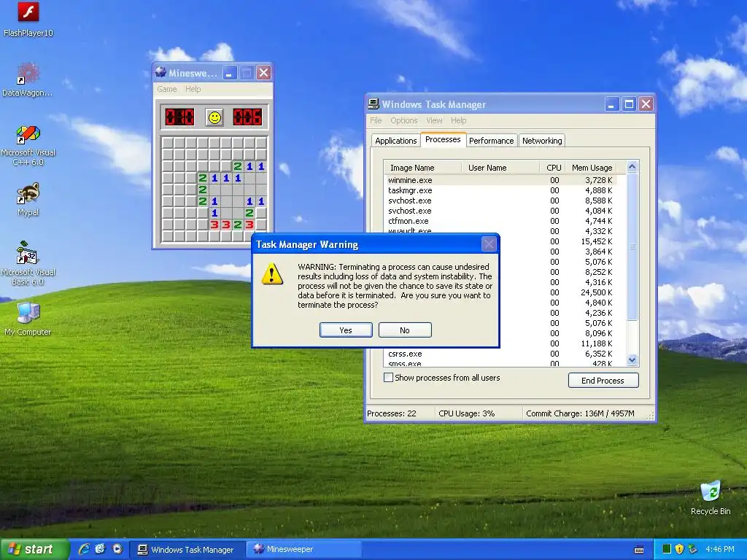The image size is (747, 560).
Task: Launch Internet Explorer from quick launch
Action: click(84, 549)
